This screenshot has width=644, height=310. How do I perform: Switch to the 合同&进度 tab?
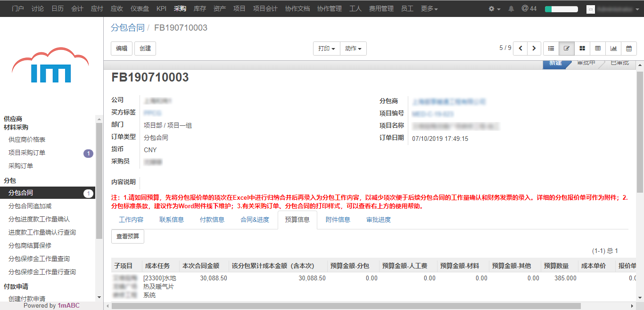[255, 220]
